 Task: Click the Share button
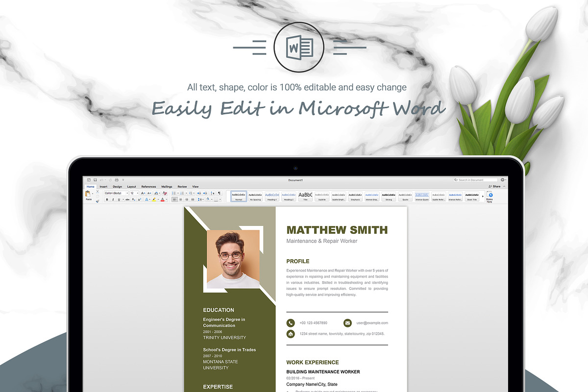[495, 187]
